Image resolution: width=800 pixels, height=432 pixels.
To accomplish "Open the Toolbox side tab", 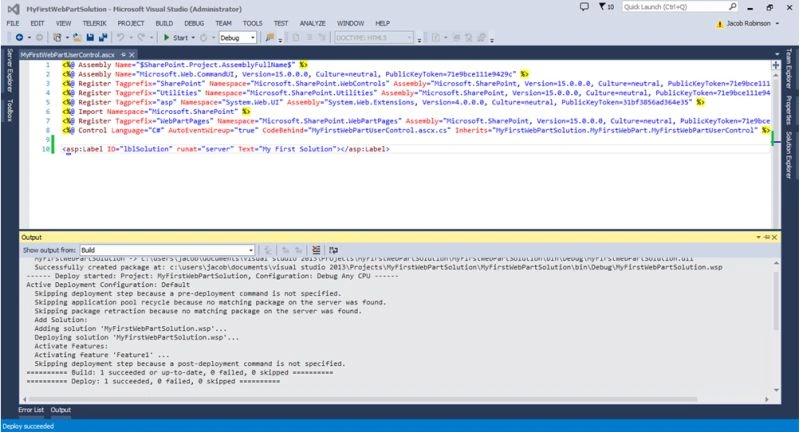I will click(x=9, y=110).
